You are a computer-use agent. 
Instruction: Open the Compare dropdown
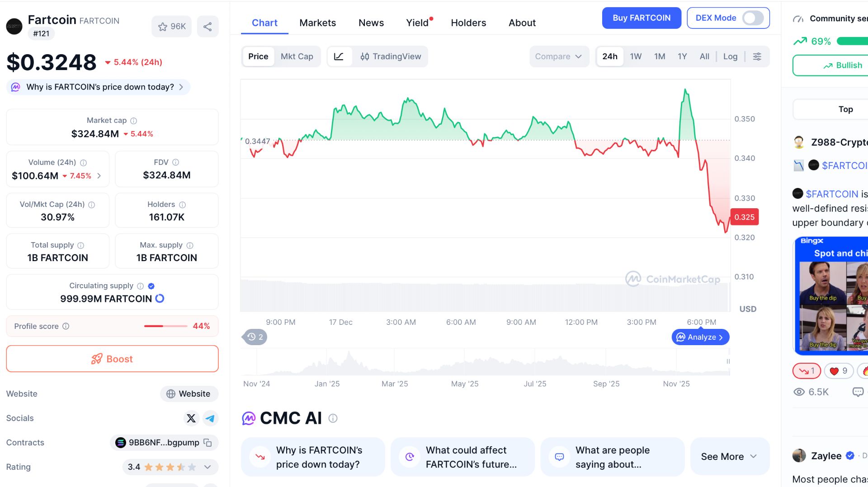[x=558, y=56]
